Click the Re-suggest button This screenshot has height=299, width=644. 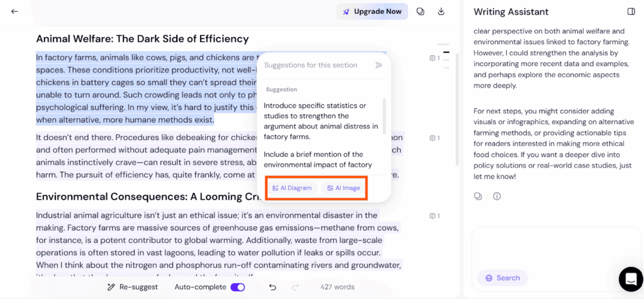pos(132,287)
